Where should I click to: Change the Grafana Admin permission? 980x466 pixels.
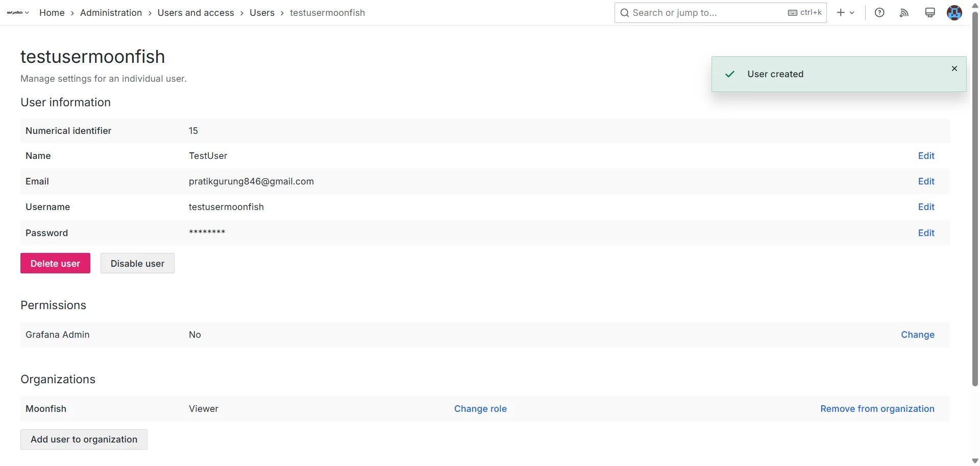click(x=917, y=334)
